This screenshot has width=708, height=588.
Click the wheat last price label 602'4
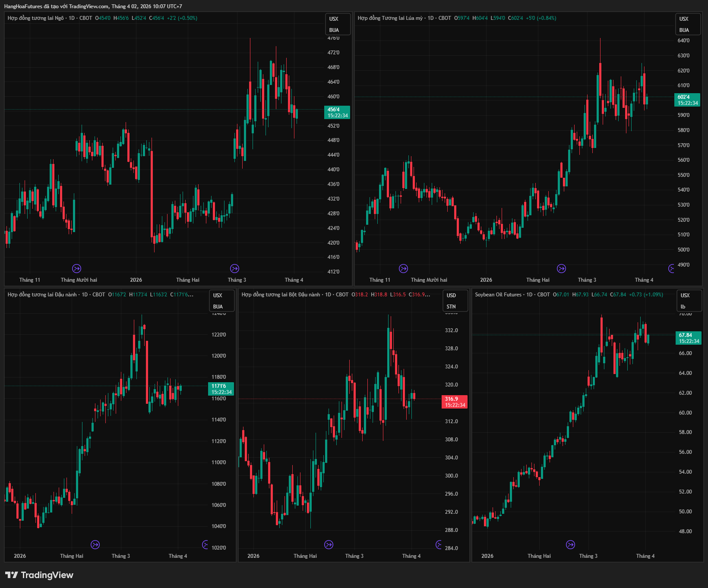coord(687,100)
